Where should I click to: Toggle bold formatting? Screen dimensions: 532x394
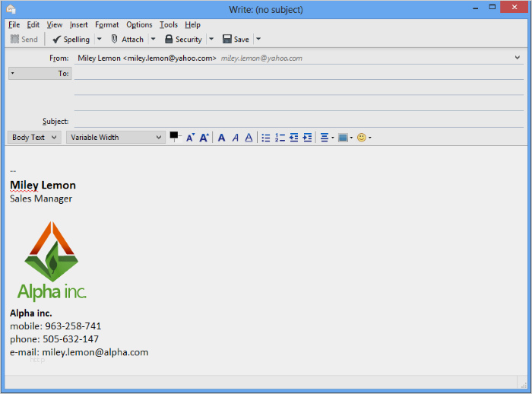(x=222, y=138)
